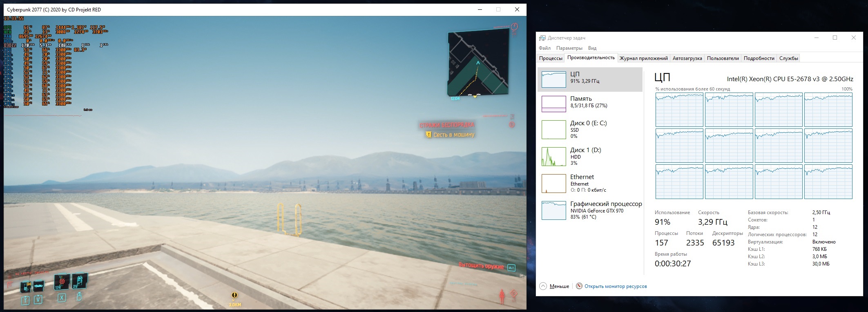Click the L3 cache value 30,0 МБ
Screen dimensions: 868x312
(x=821, y=264)
